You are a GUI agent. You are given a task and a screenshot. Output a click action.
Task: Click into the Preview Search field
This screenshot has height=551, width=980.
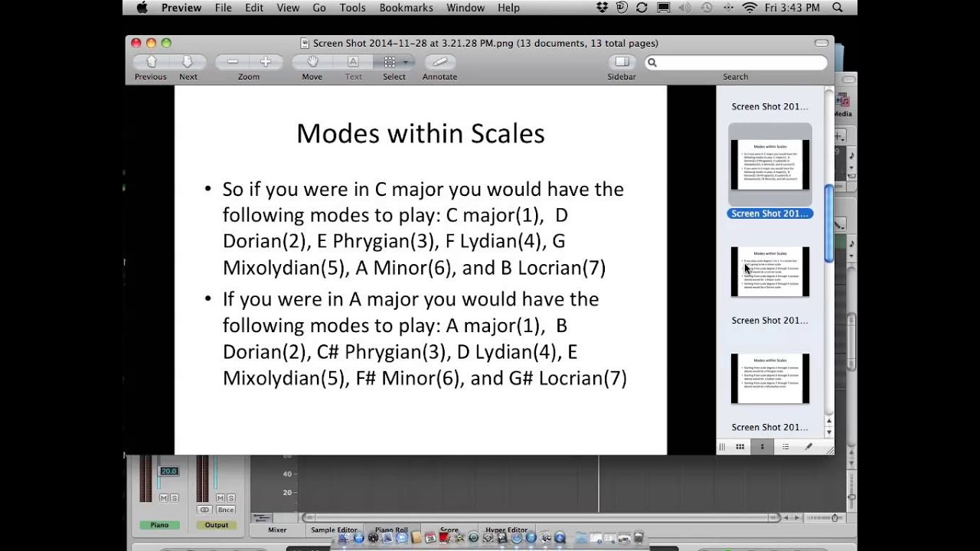pos(735,63)
